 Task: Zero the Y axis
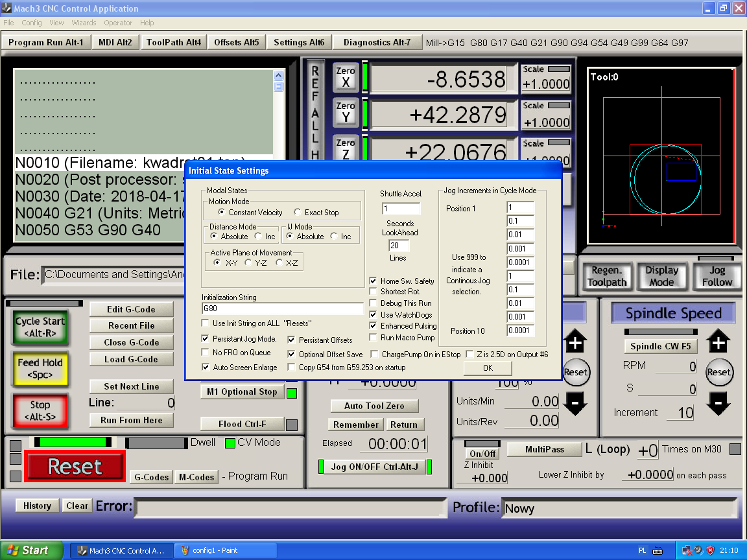point(346,112)
